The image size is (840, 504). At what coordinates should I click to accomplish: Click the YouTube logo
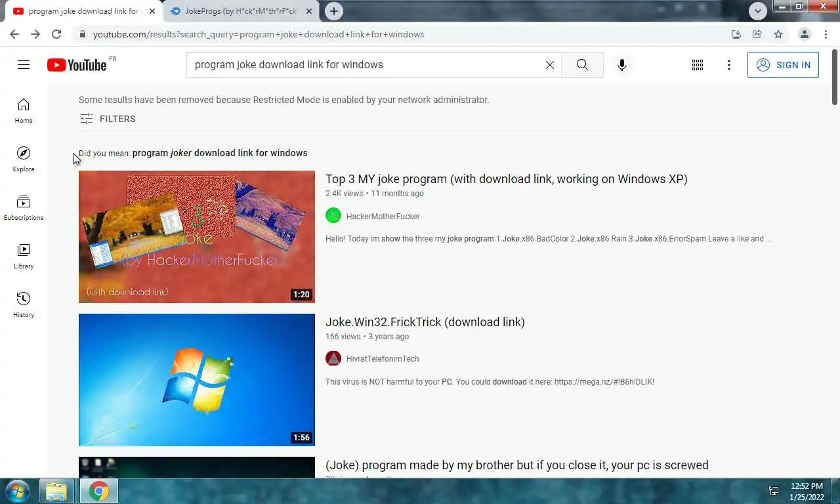(x=77, y=64)
